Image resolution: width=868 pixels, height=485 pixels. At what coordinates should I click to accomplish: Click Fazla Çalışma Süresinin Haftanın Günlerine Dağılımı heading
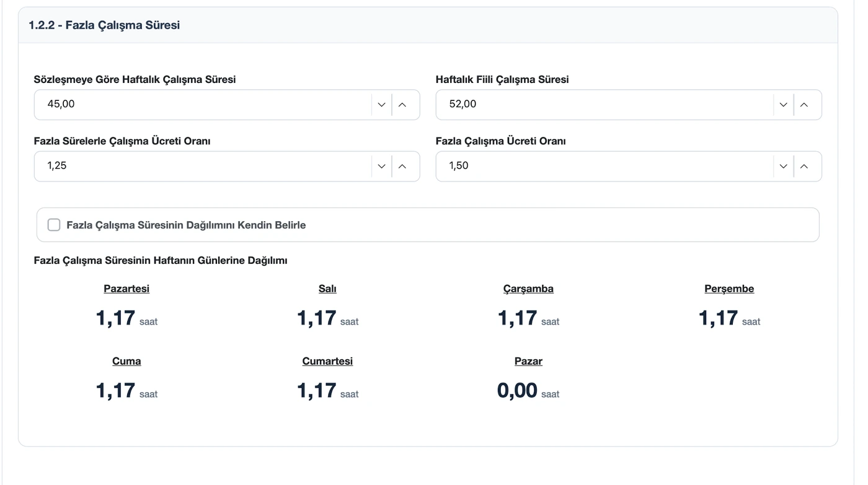point(161,260)
